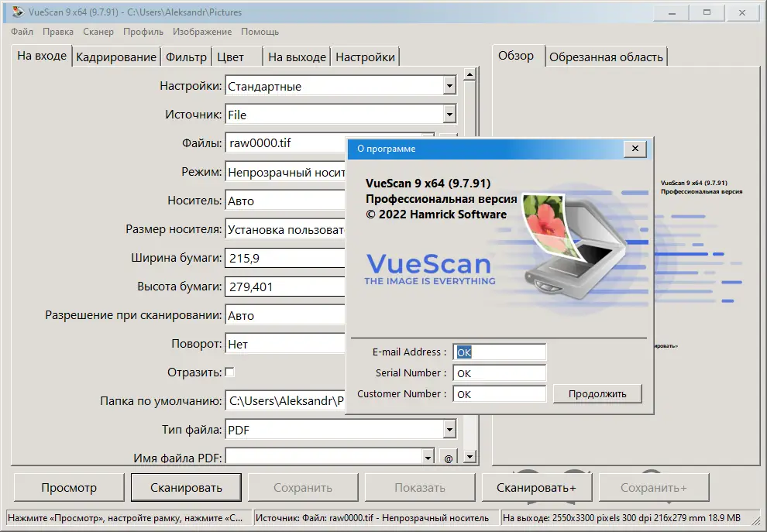This screenshot has height=532, width=767.
Task: Click the @ button next to PDF file name
Action: (x=449, y=458)
